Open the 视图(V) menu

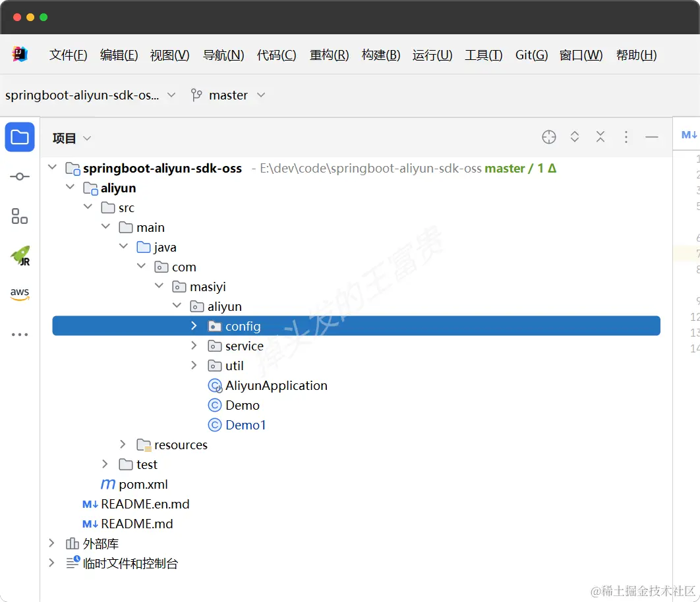[169, 55]
